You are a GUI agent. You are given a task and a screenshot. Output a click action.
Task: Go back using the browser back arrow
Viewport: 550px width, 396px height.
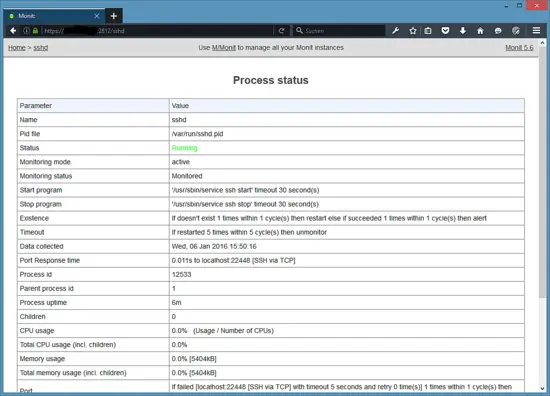[13, 31]
